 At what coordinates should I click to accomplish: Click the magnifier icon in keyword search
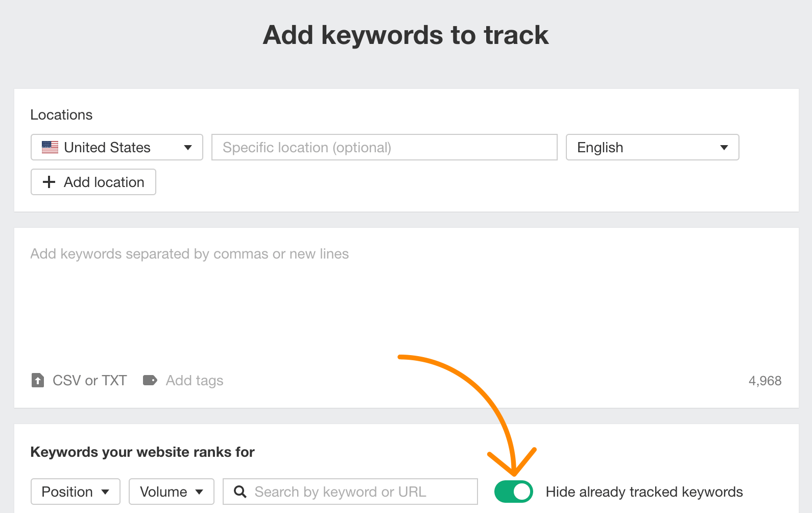click(x=240, y=492)
